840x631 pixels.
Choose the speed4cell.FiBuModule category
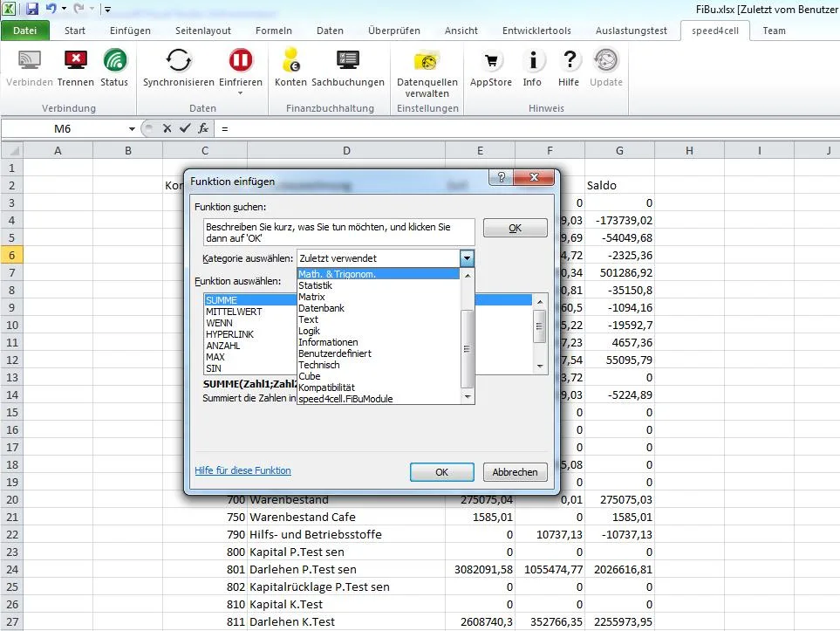click(x=379, y=399)
